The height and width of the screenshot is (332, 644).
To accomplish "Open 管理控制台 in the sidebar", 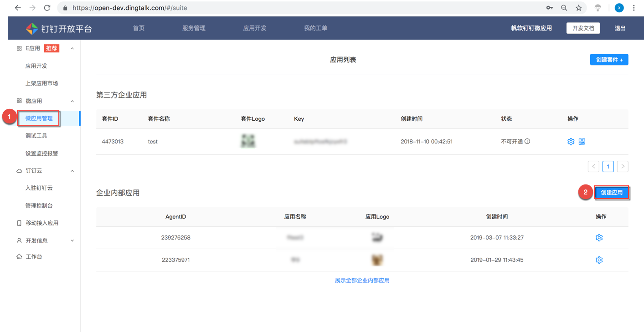I will [x=39, y=206].
